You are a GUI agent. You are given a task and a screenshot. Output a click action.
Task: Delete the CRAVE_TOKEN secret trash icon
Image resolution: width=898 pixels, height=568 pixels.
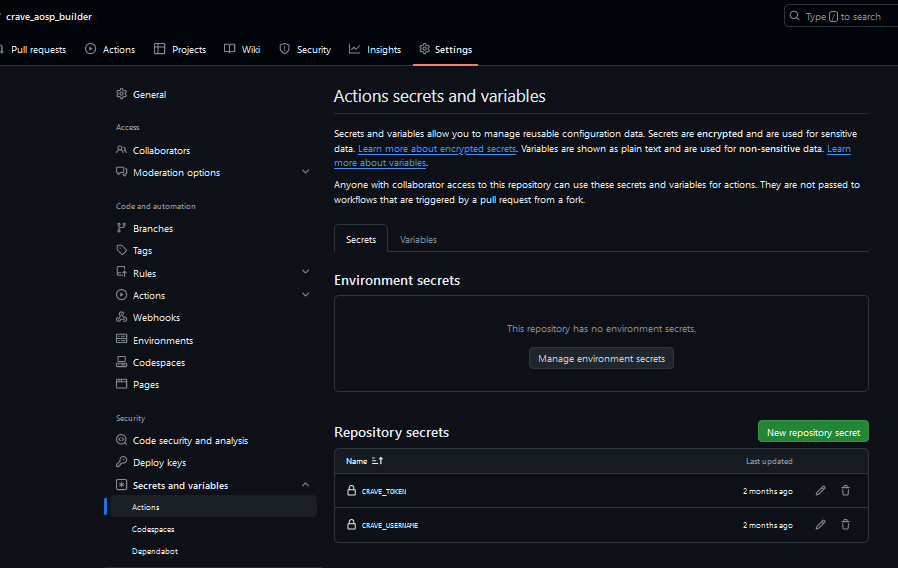(x=845, y=491)
